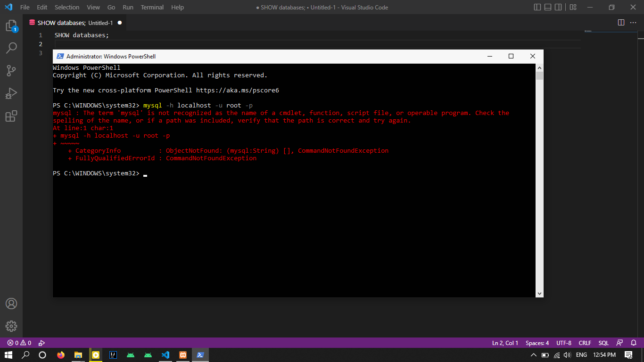Change indentation via Spaces: 4

(x=537, y=343)
